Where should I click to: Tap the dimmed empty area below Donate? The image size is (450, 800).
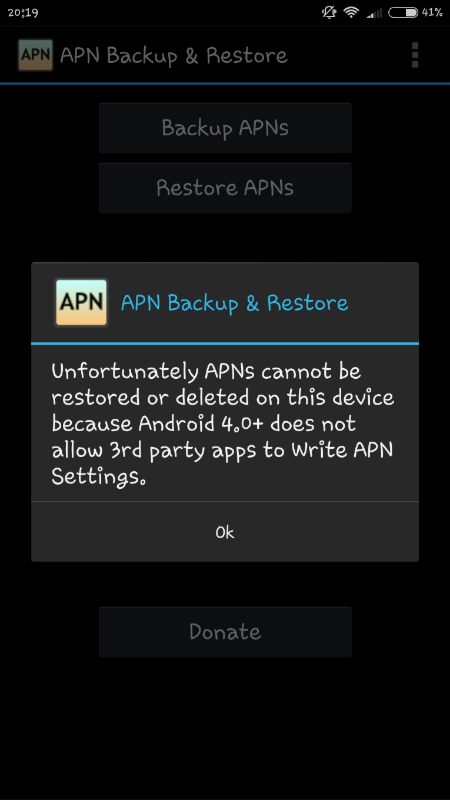point(225,724)
